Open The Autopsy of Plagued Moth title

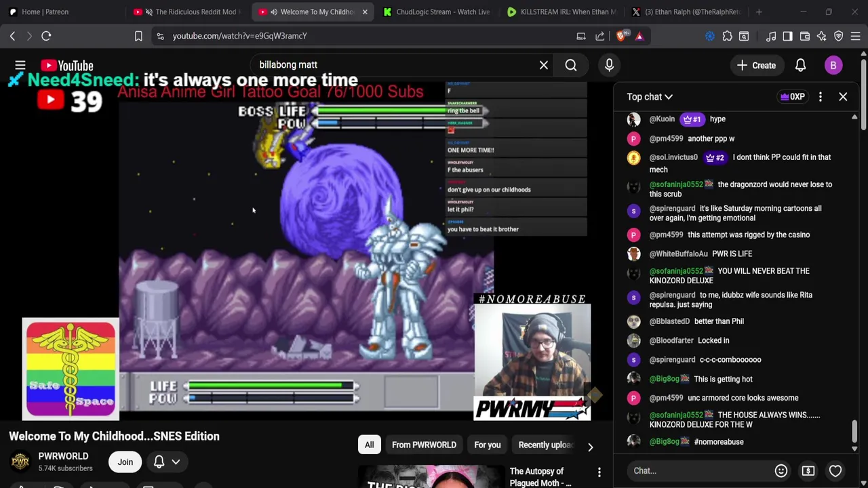[x=540, y=477]
